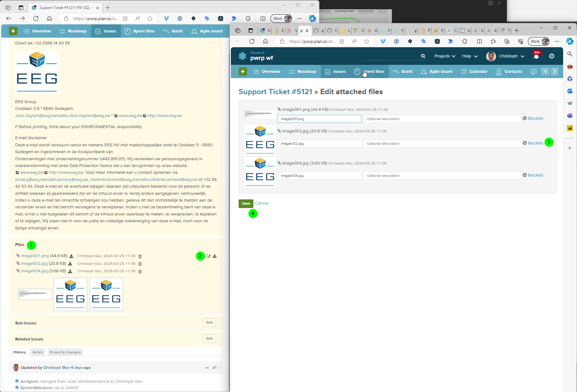The image size is (577, 392).
Task: Click the image002.jpg filename field
Action: [x=319, y=144]
